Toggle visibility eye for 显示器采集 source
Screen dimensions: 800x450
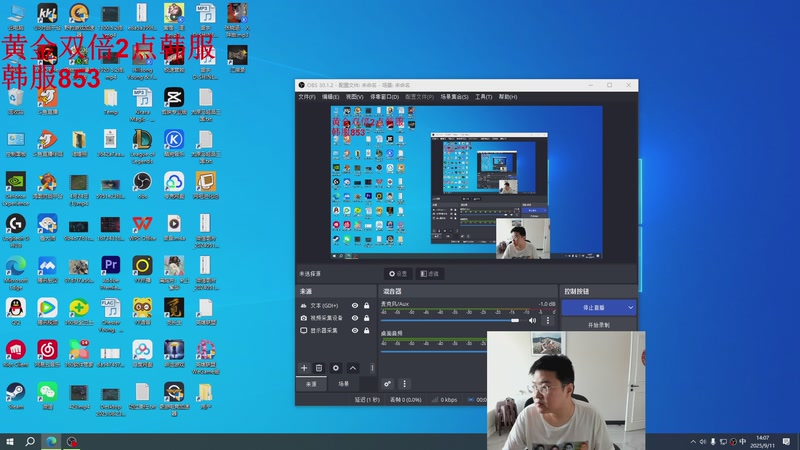click(355, 331)
